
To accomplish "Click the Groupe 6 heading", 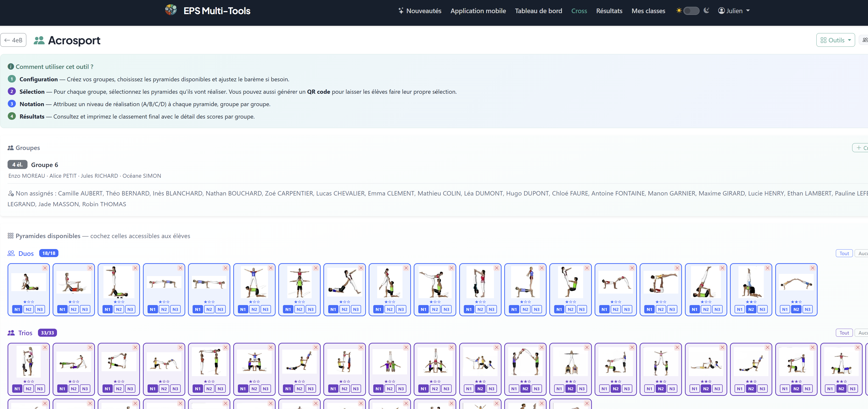I will click(45, 165).
